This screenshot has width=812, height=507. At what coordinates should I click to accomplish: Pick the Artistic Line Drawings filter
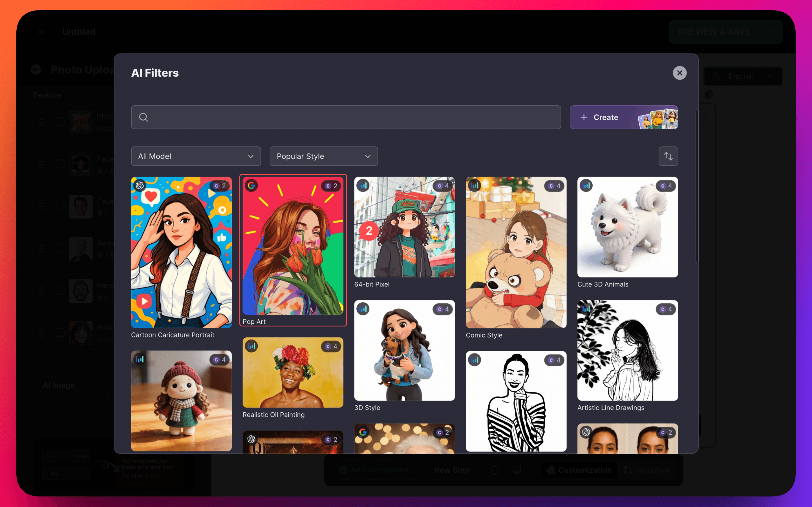tap(627, 350)
